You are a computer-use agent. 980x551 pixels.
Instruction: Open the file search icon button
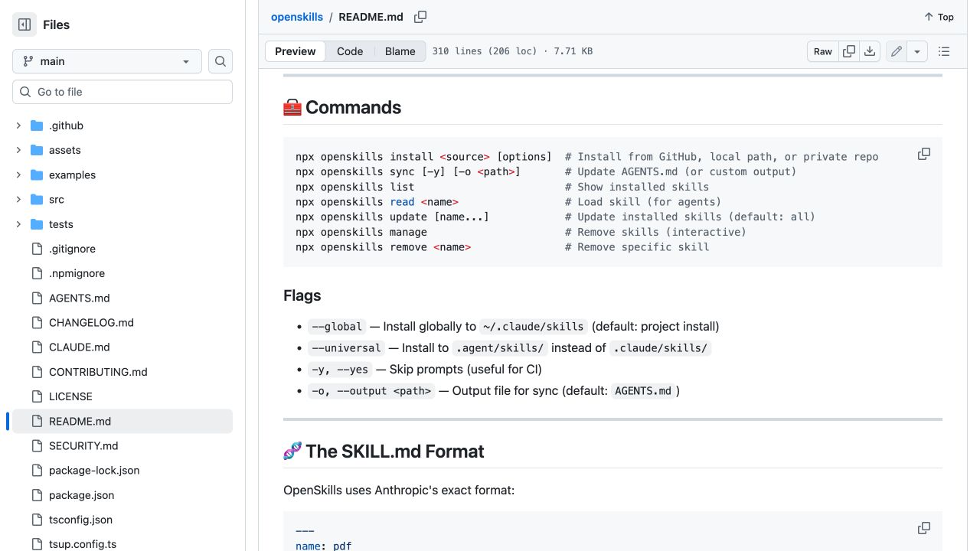pos(220,61)
